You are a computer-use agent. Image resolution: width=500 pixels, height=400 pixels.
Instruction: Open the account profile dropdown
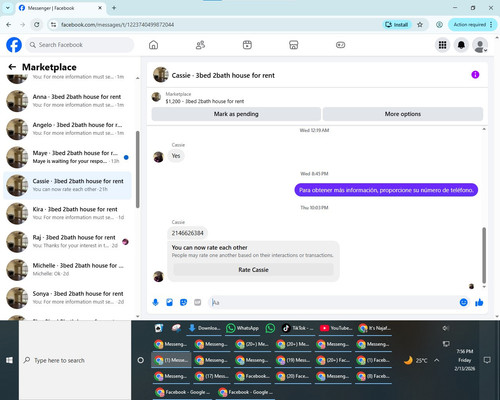pos(480,46)
